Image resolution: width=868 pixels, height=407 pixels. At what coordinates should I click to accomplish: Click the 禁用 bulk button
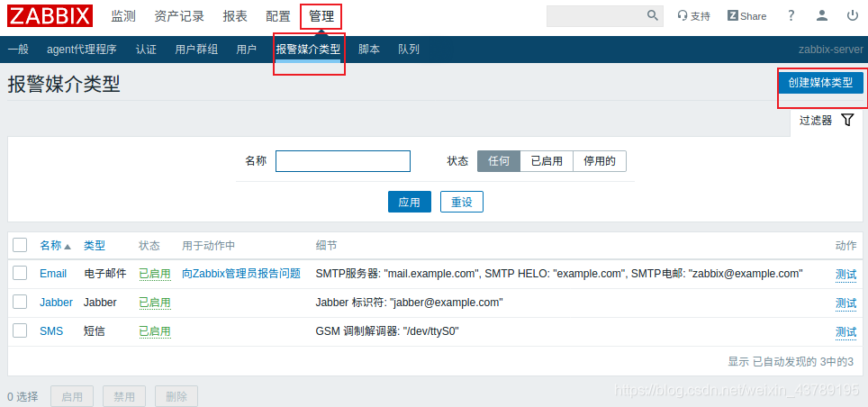[124, 396]
